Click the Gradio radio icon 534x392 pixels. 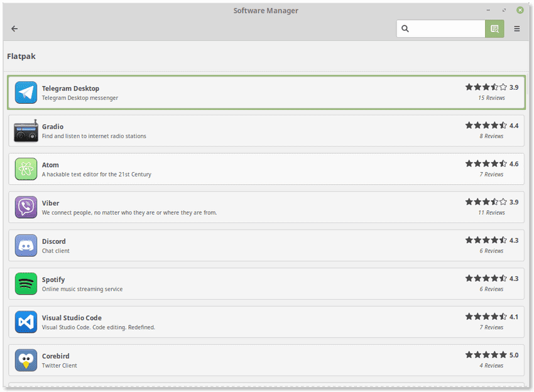coord(26,131)
